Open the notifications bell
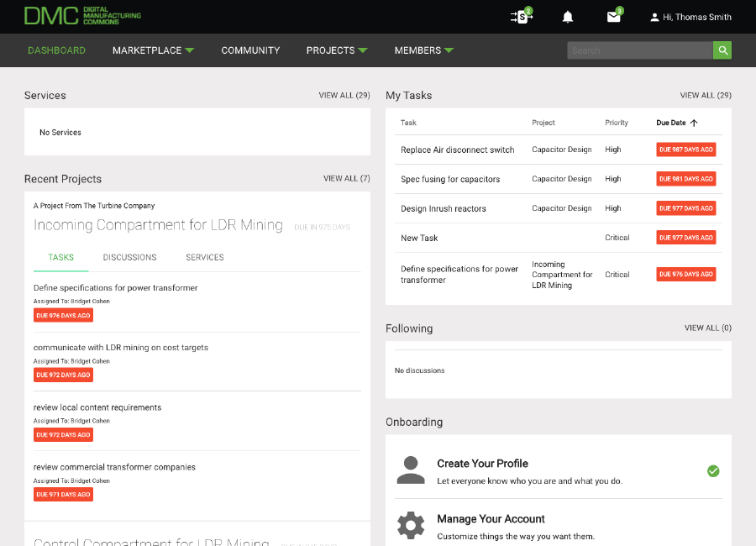This screenshot has width=756, height=546. [568, 17]
